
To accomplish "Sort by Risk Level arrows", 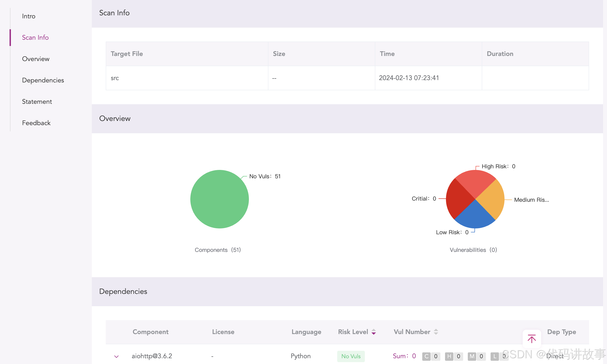I will click(373, 332).
